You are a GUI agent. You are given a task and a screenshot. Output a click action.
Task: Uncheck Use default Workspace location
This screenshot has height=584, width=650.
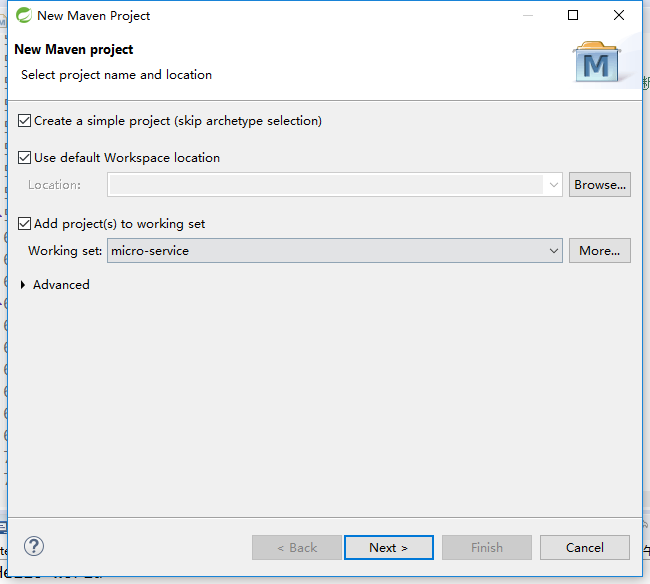click(x=25, y=158)
